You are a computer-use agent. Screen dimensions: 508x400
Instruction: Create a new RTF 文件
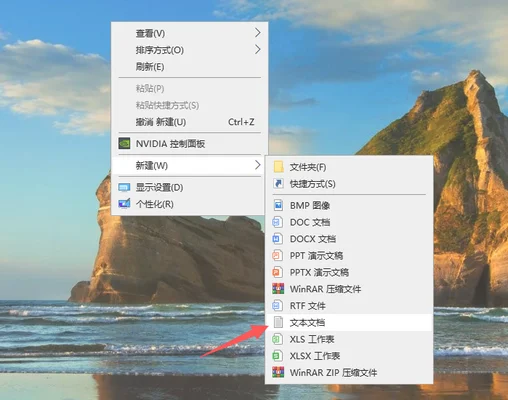[349, 305]
